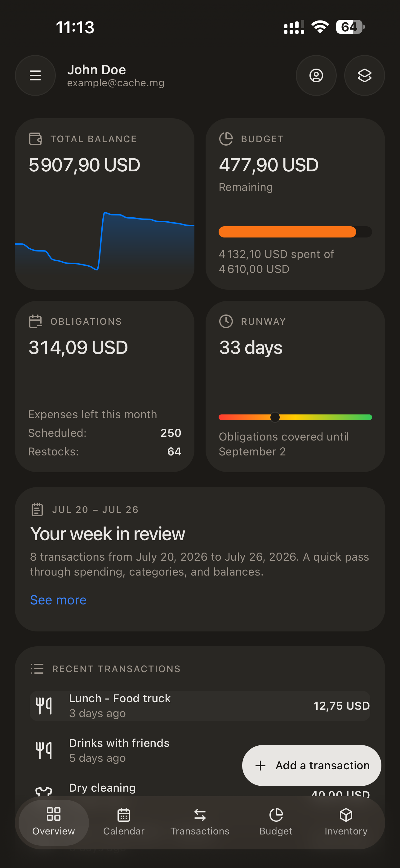The height and width of the screenshot is (868, 400).
Task: Tap the Obligations calendar icon
Action: click(x=36, y=321)
